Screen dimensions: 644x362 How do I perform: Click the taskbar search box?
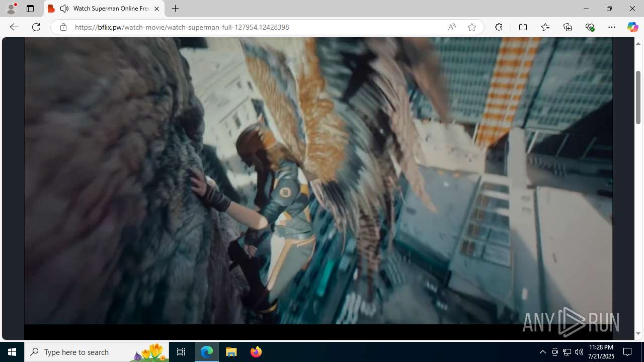[97, 352]
